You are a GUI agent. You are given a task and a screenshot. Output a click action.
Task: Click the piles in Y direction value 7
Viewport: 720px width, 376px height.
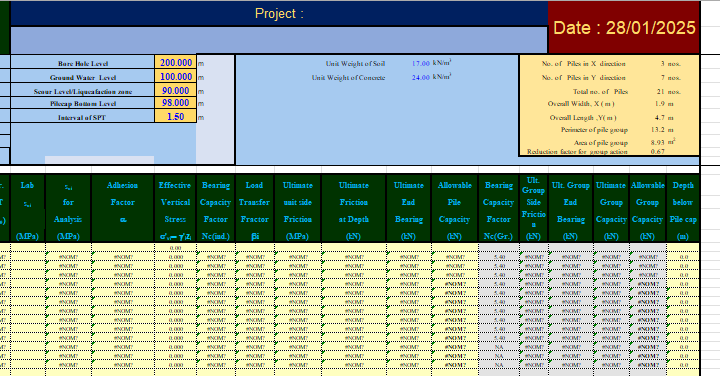coord(663,78)
